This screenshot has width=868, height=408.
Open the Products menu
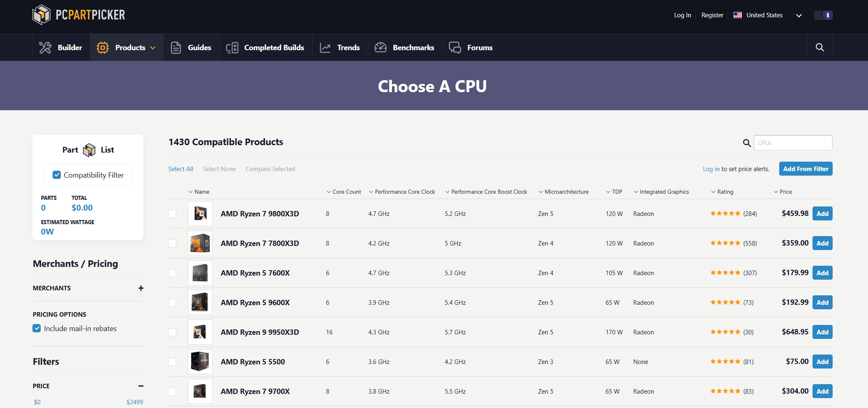(x=127, y=48)
